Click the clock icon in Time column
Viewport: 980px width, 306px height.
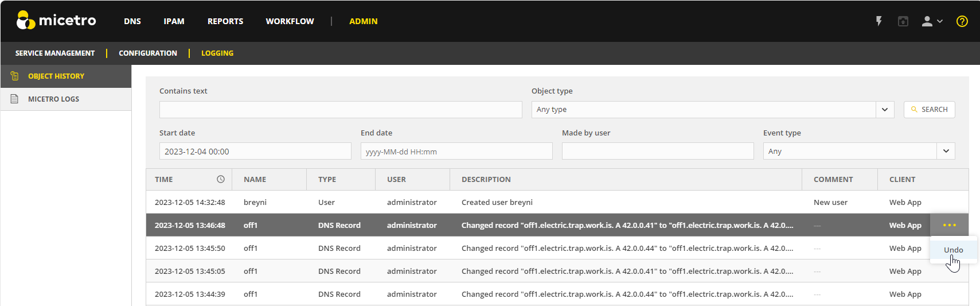point(220,179)
